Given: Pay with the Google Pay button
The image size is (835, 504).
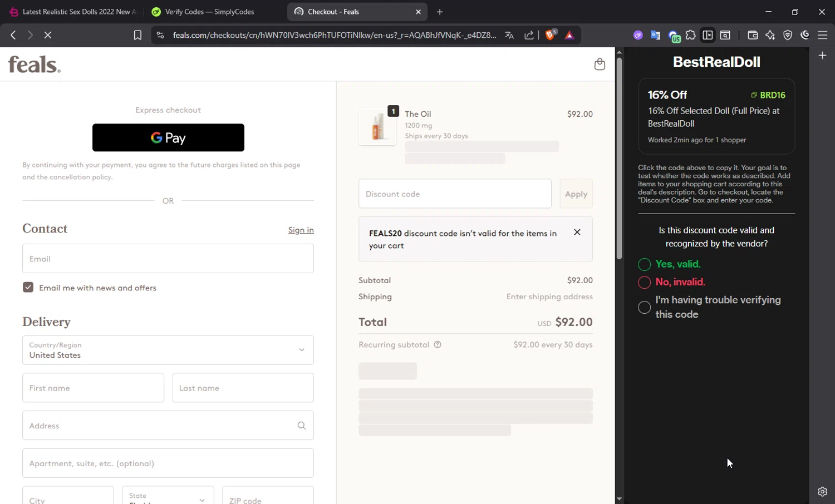Looking at the screenshot, I should click(168, 137).
